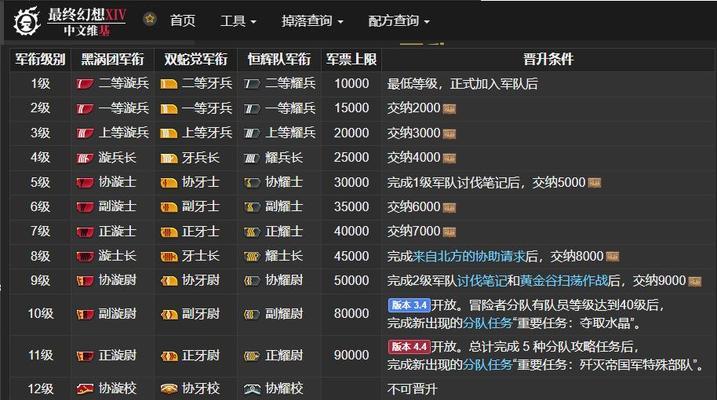Click the Final Fantasy XIV wiki logo
The width and height of the screenshot is (717, 400).
[x=70, y=21]
